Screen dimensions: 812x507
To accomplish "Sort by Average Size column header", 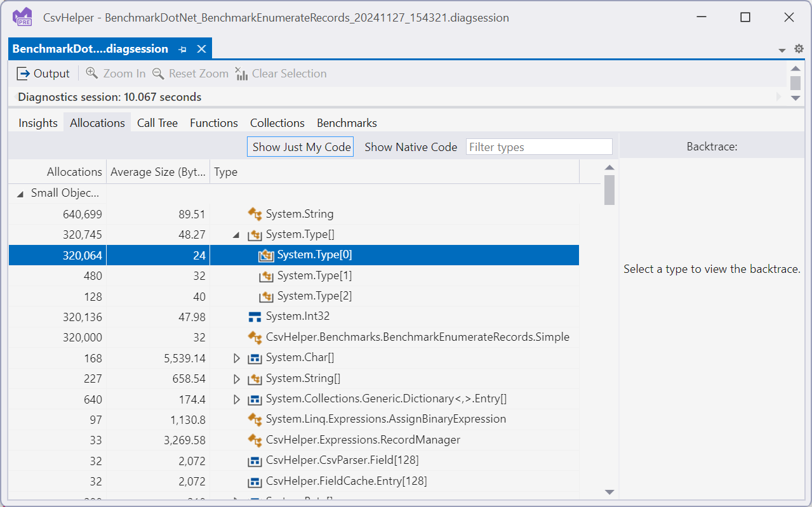I will pyautogui.click(x=158, y=172).
